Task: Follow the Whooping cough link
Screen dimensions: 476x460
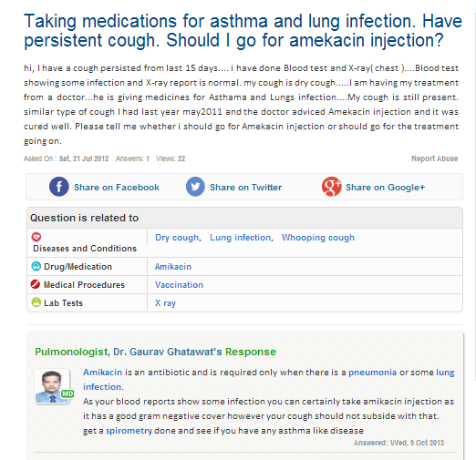Action: (x=318, y=238)
